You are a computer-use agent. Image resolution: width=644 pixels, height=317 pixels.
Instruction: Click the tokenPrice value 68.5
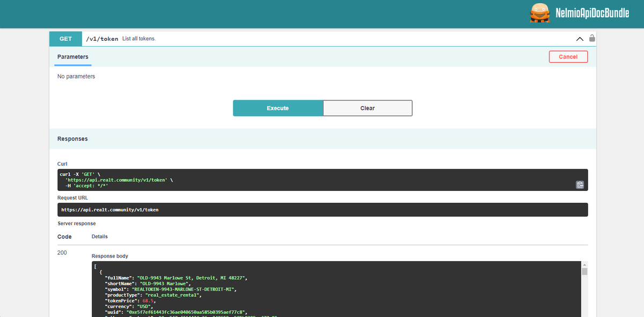tap(148, 301)
